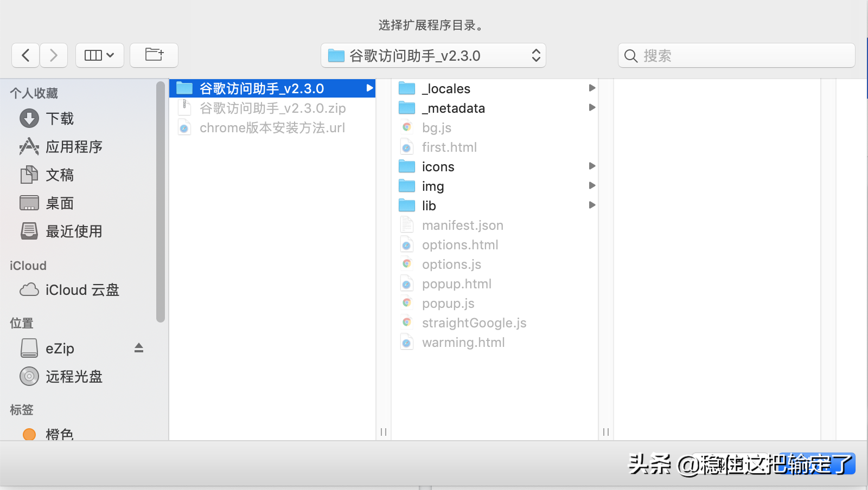Select the 橙色 orange tag
Viewport: 868px width, 490px height.
(x=60, y=434)
